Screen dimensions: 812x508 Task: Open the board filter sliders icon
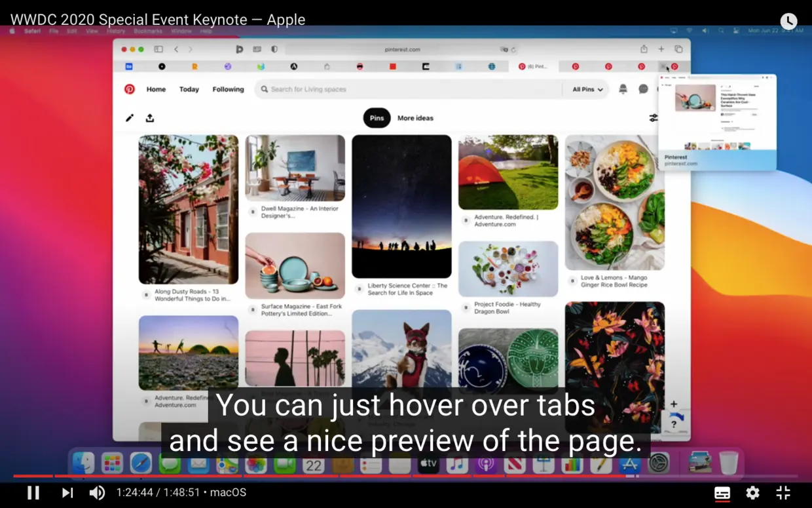pos(653,118)
